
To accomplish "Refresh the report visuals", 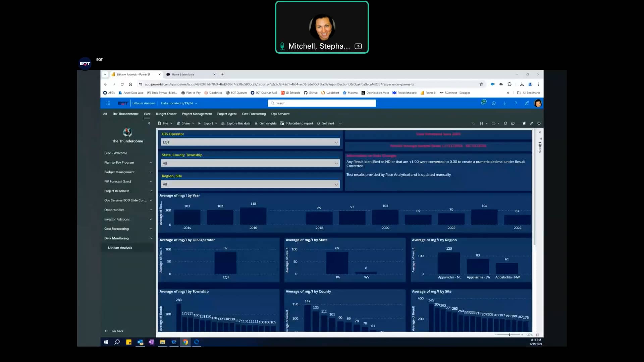I will coord(505,123).
